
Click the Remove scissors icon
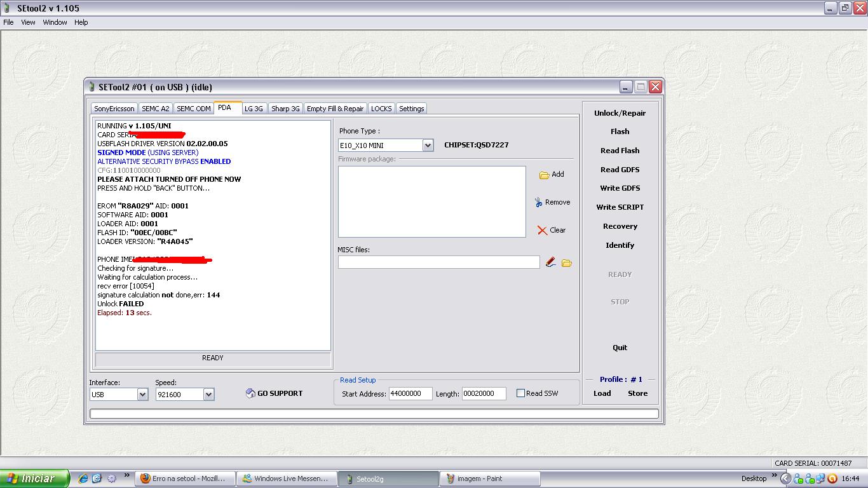[x=539, y=202]
